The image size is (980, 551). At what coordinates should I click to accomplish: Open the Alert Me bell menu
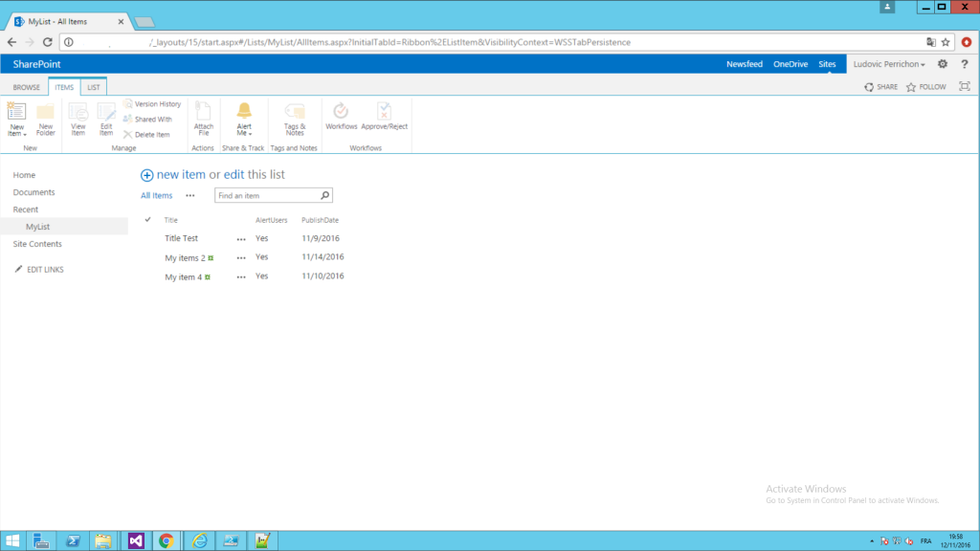pyautogui.click(x=244, y=120)
